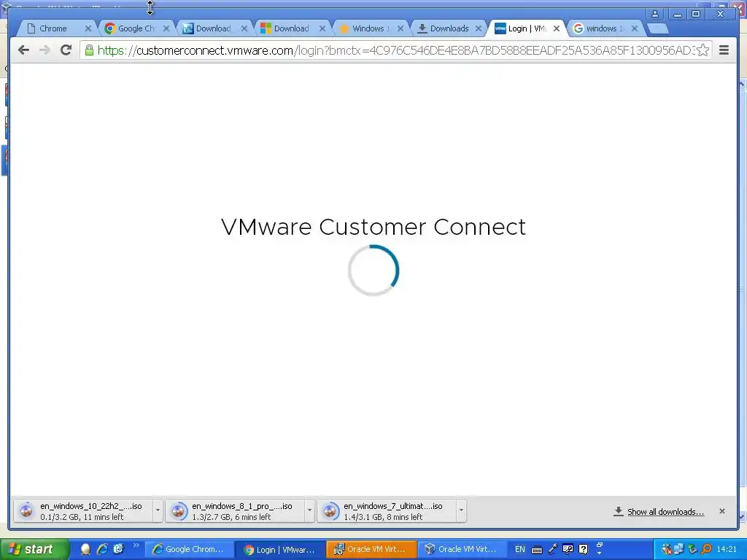Open the Chrome hamburger menu

(x=724, y=50)
